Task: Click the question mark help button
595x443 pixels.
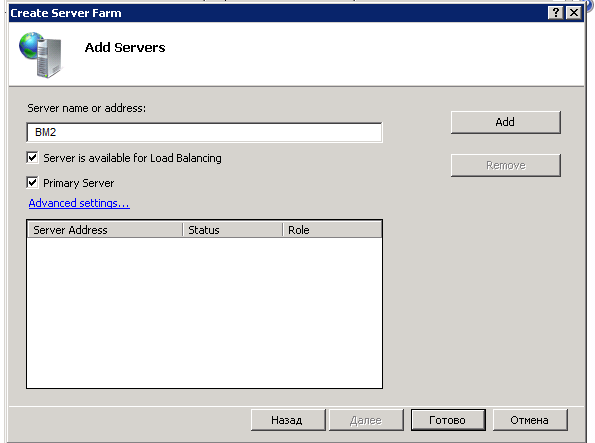Action: 556,13
